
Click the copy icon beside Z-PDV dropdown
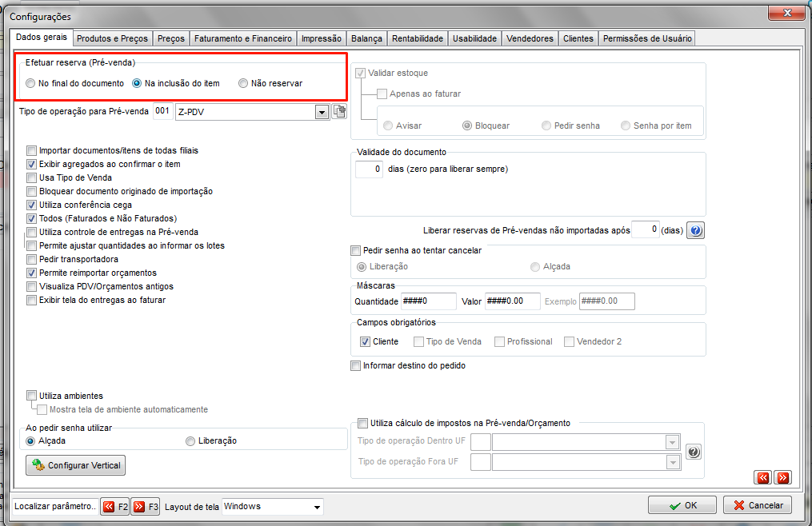coord(339,111)
